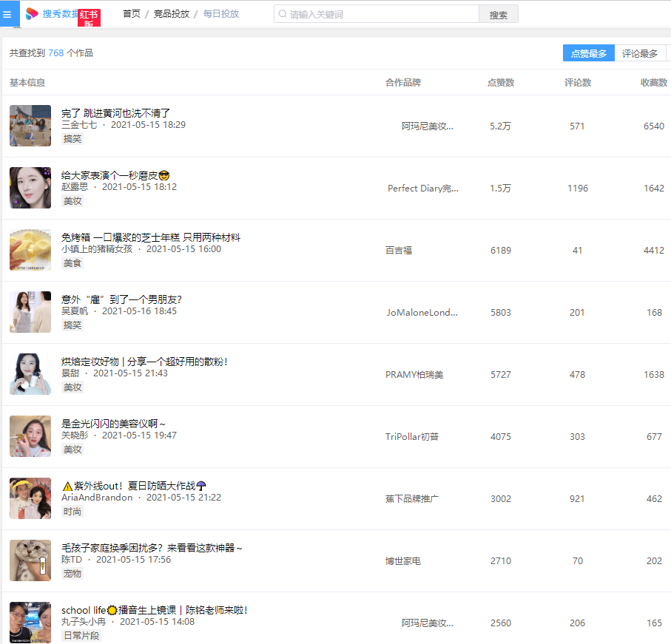The height and width of the screenshot is (644, 671).
Task: Click the 搜秀数据 logo icon
Action: coord(32,14)
